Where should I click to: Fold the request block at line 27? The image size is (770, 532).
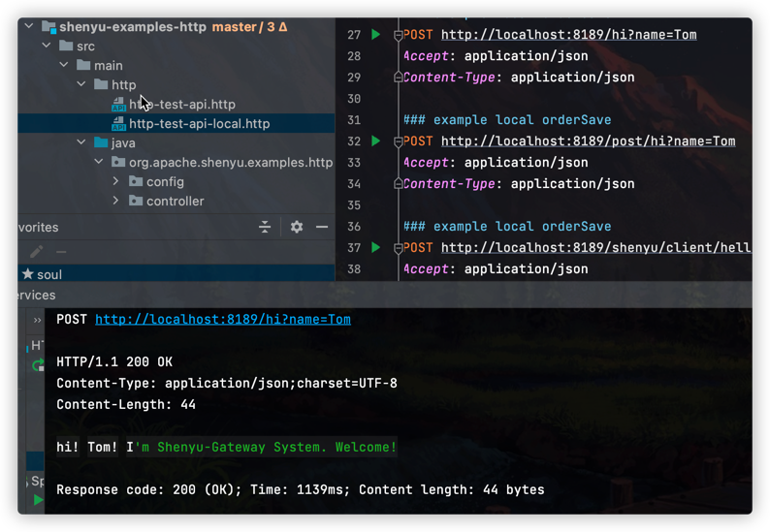[398, 35]
